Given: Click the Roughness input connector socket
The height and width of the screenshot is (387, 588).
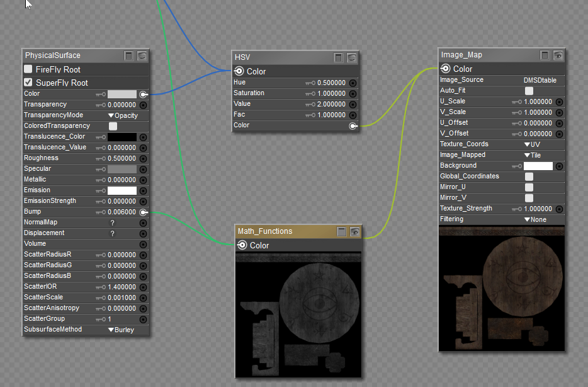Looking at the screenshot, I should (144, 158).
